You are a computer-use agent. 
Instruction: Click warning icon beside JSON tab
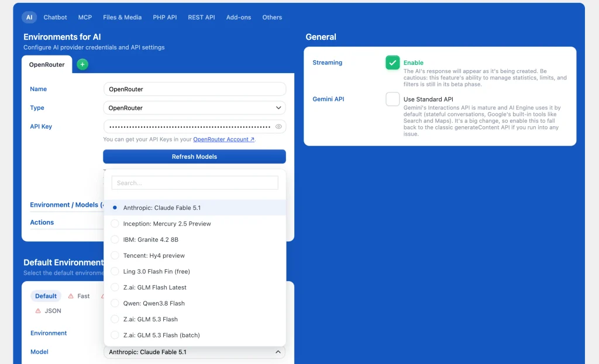point(38,311)
